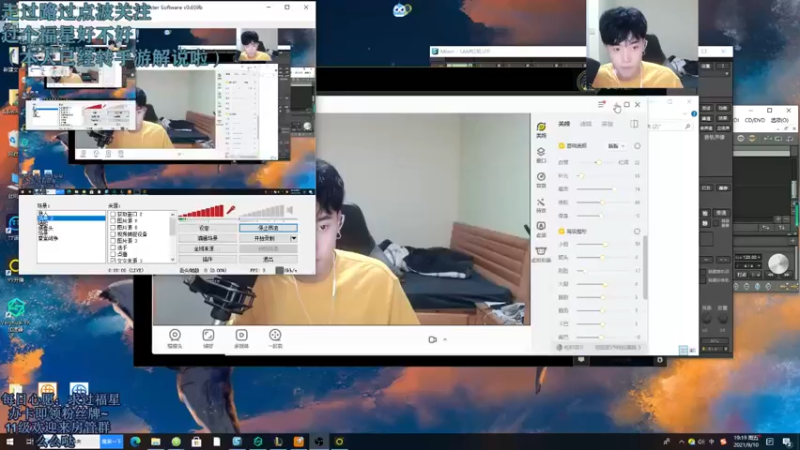The image size is (800, 450).
Task: Click the red microphone icon in OBS
Action: click(231, 209)
